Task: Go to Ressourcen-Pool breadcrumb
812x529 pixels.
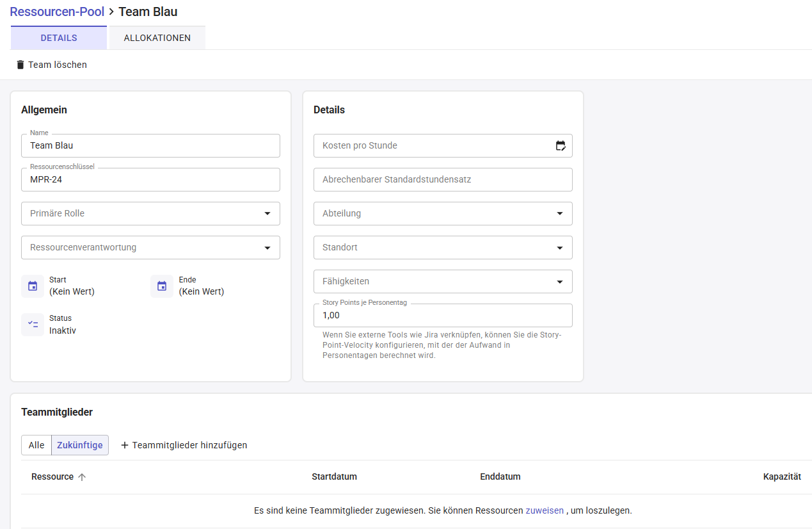Action: point(57,12)
